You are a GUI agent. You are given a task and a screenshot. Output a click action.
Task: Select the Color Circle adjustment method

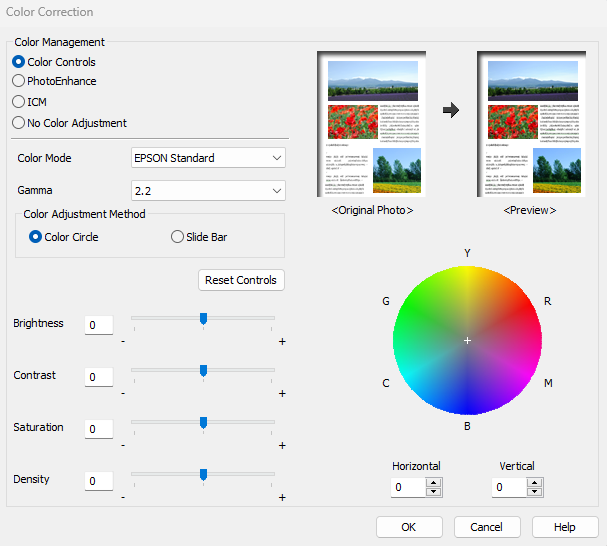tap(36, 237)
